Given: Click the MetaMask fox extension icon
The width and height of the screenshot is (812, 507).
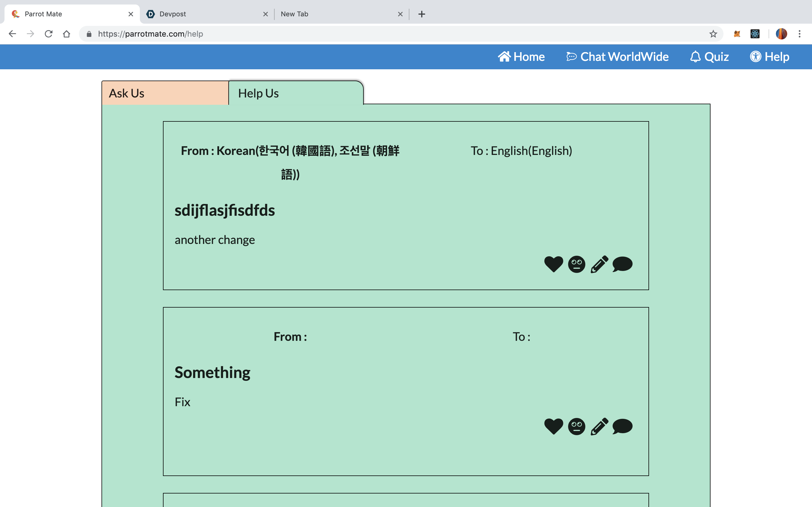Looking at the screenshot, I should coord(737,34).
